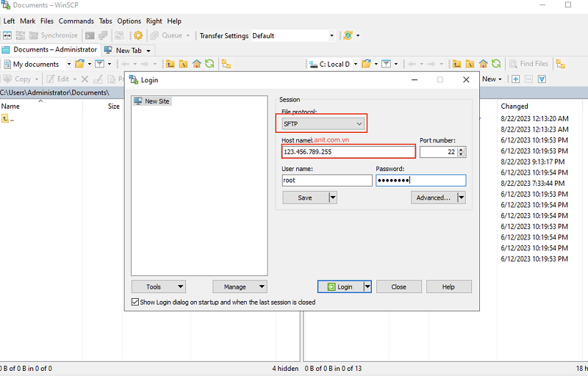Image resolution: width=588 pixels, height=376 pixels.
Task: Click the left panel filter icon
Action: [x=99, y=64]
